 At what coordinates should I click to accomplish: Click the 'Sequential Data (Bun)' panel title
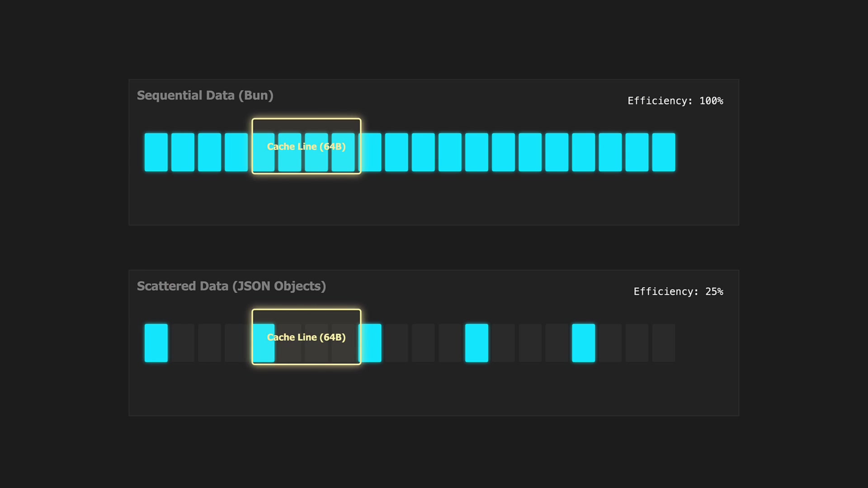[x=205, y=95]
